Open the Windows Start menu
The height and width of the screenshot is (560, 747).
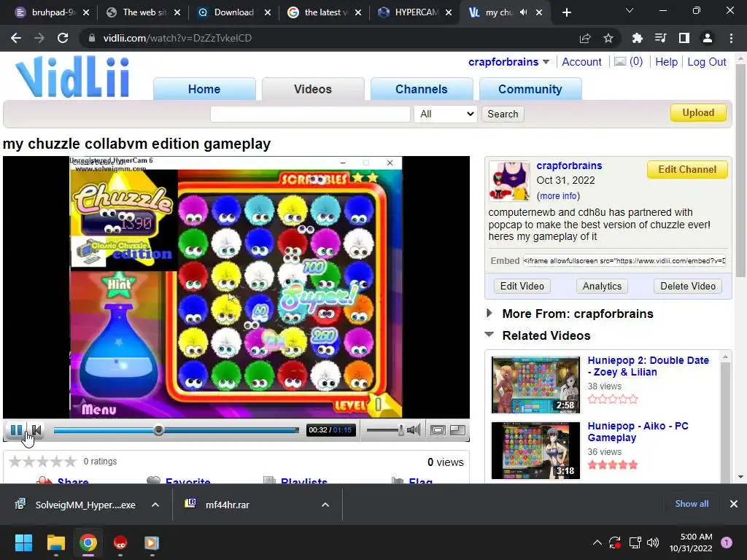(24, 542)
